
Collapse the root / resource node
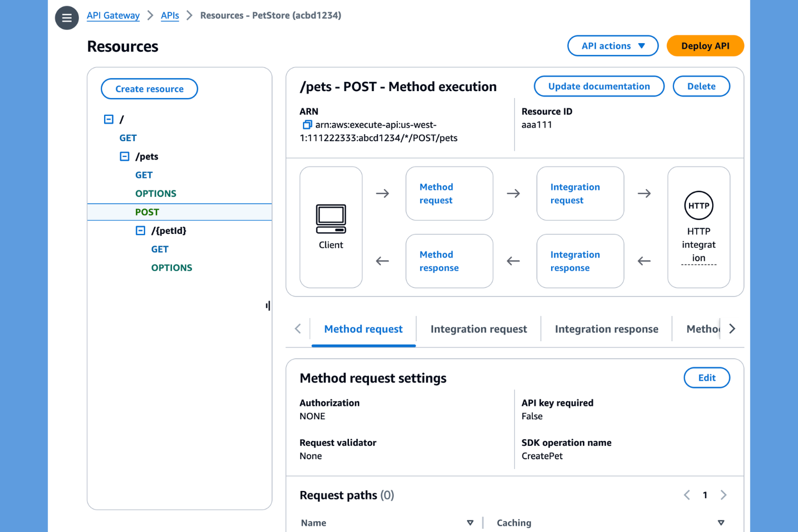click(109, 119)
